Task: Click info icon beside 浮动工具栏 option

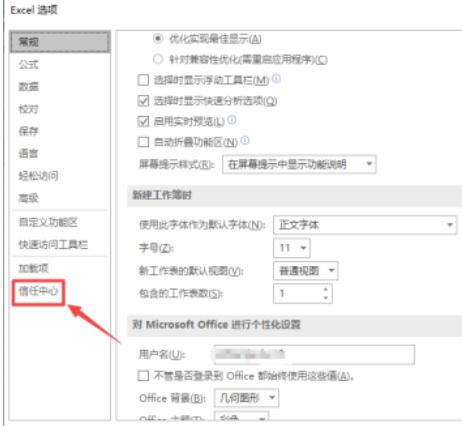Action: [276, 79]
